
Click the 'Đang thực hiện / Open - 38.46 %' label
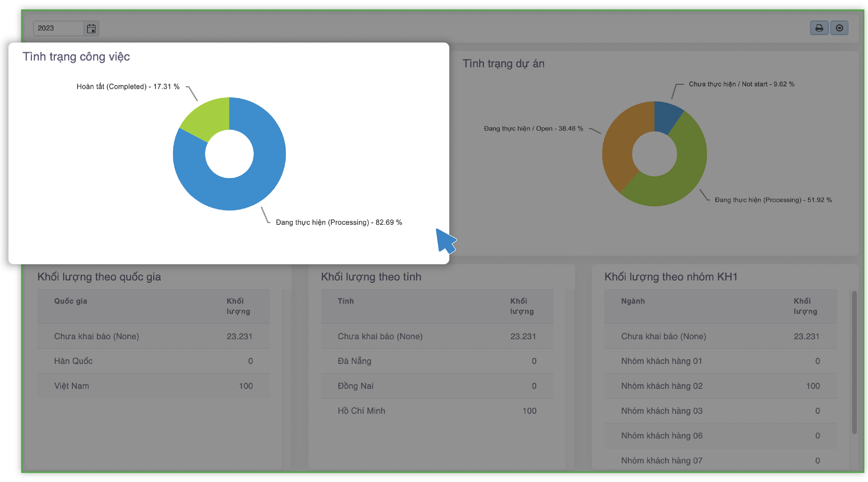pyautogui.click(x=533, y=129)
